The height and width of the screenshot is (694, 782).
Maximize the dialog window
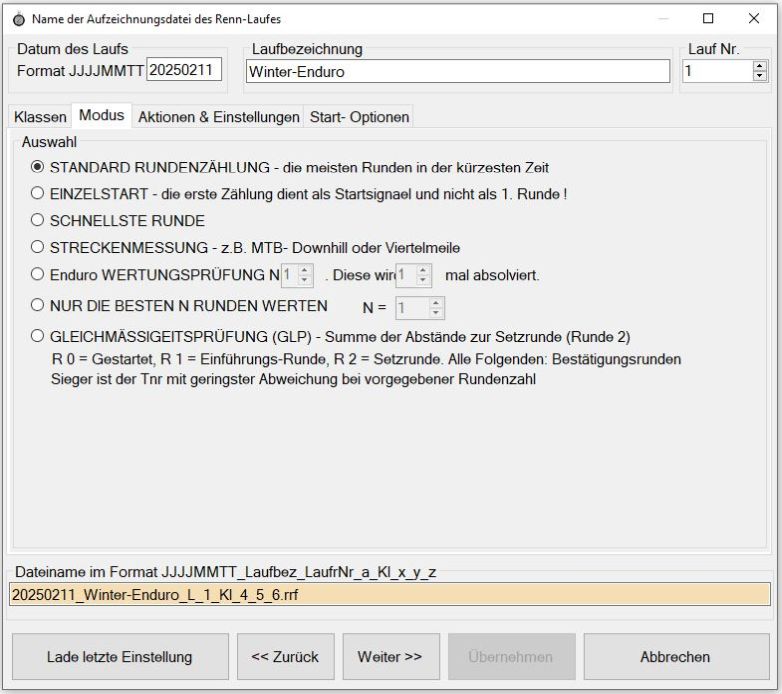pos(708,18)
